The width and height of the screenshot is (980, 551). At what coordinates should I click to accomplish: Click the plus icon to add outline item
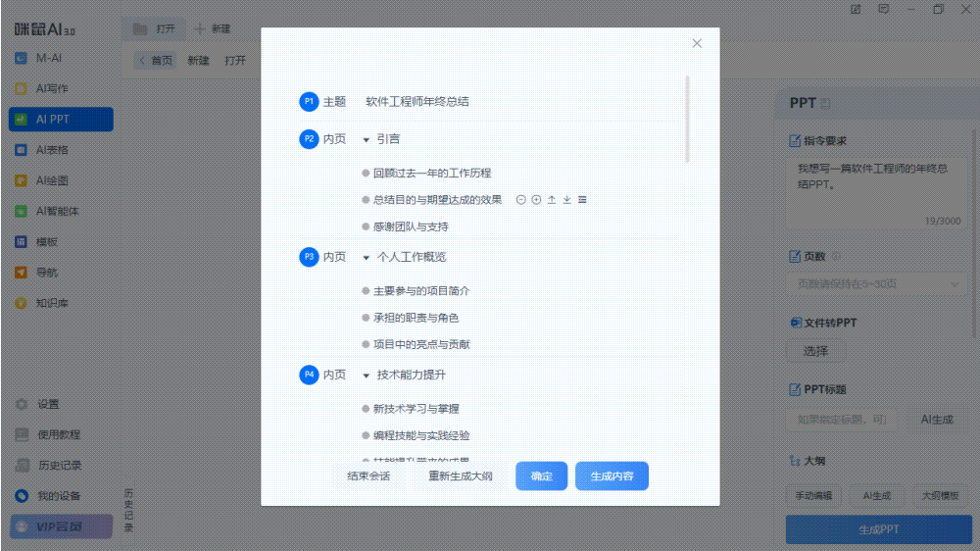536,200
